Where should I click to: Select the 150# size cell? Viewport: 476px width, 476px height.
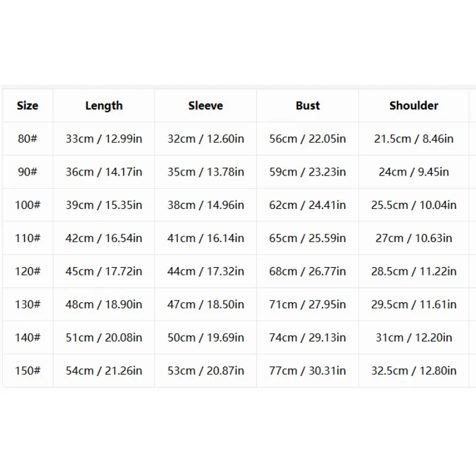tap(27, 370)
